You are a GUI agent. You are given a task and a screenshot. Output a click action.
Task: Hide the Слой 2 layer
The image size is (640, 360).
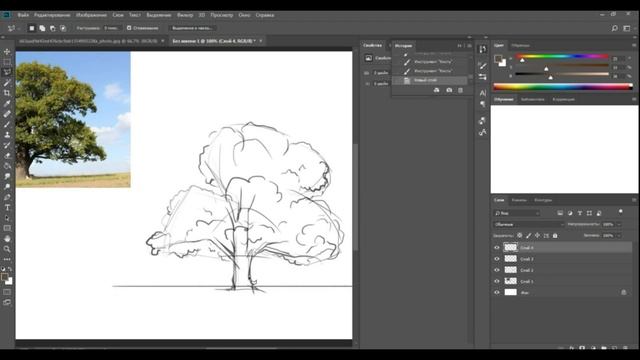(497, 270)
